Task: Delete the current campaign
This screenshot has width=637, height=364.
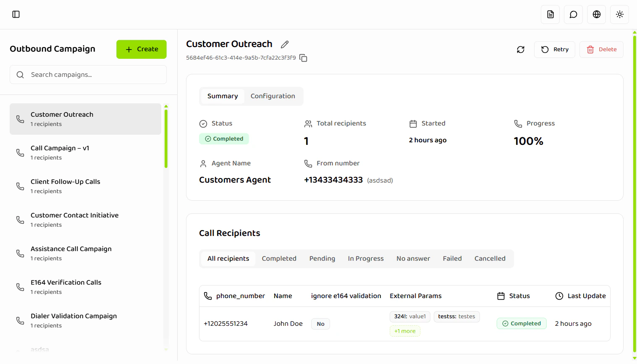Action: coord(601,49)
